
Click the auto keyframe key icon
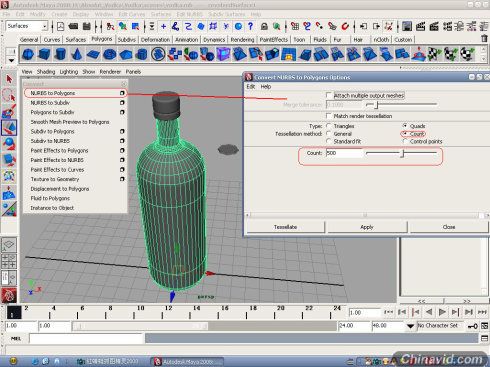472,326
